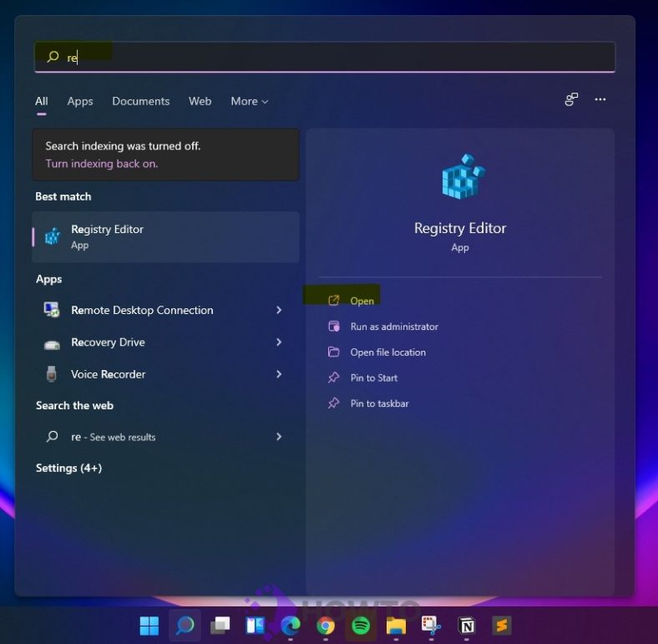Click 'Turn indexing back on.' link

102,164
